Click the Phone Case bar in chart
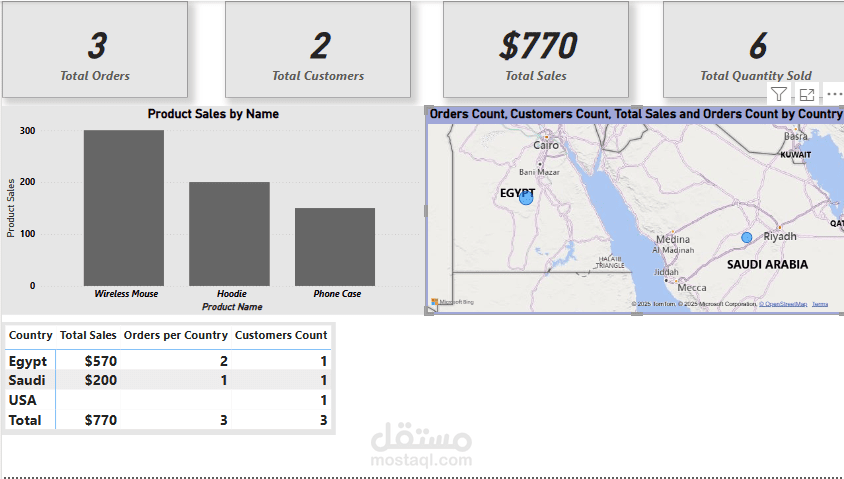Image resolution: width=844 pixels, height=479 pixels. 335,246
